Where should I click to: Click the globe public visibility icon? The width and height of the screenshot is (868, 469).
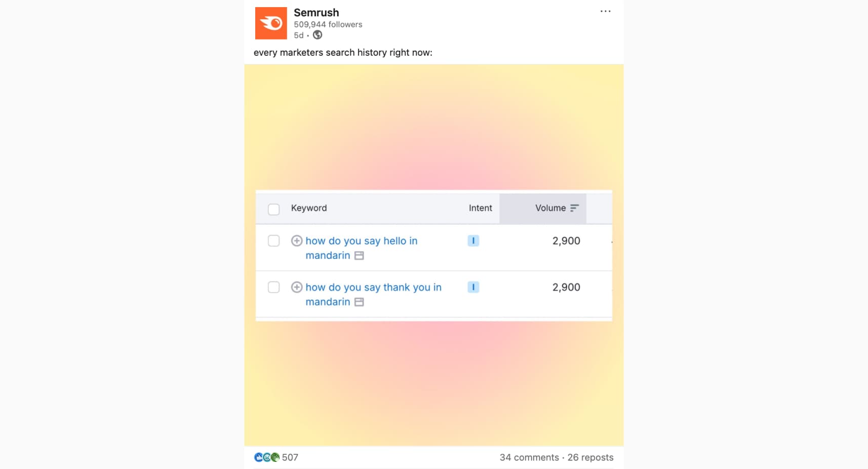[318, 35]
